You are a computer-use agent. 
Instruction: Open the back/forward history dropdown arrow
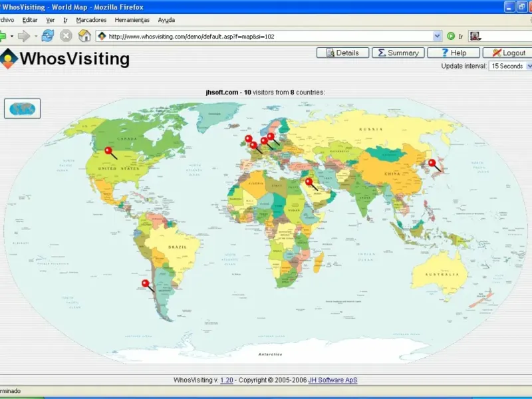point(11,36)
